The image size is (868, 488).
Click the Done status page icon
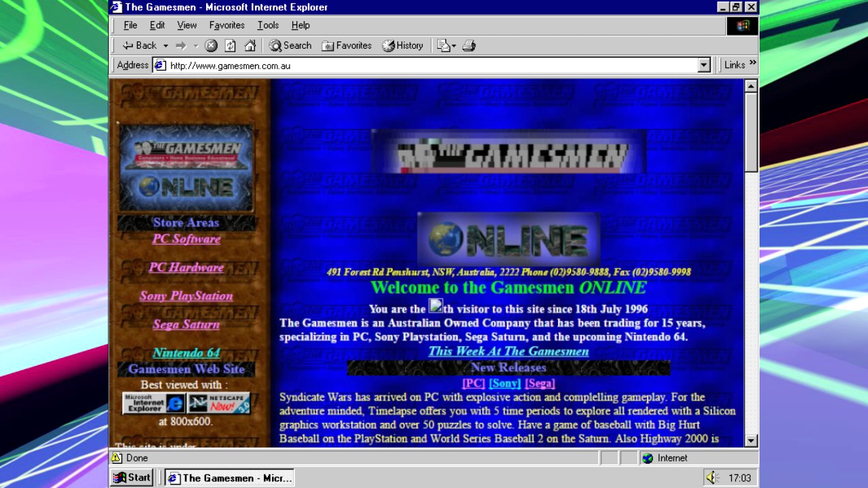[x=117, y=457]
